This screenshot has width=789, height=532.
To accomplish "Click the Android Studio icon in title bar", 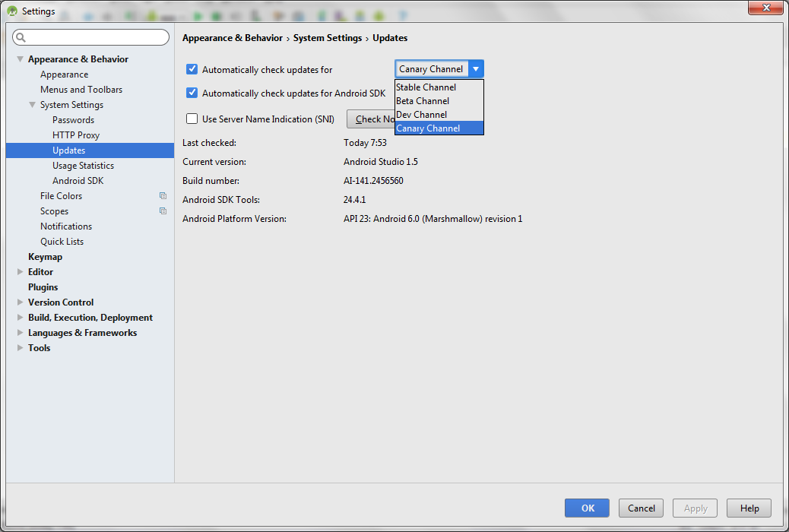I will point(12,11).
